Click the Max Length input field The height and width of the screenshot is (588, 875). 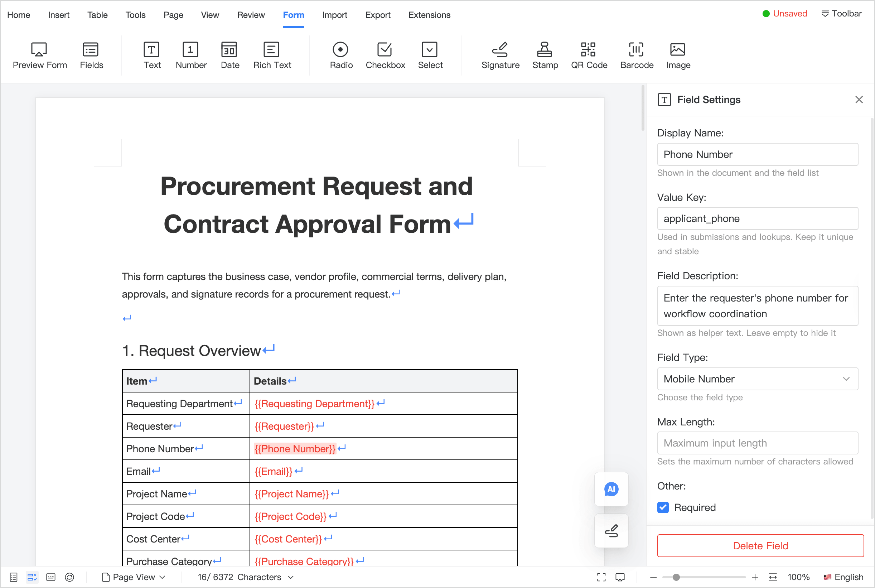757,443
